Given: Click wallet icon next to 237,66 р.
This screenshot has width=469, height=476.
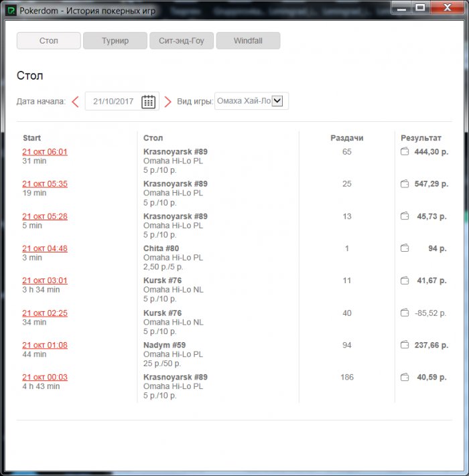Looking at the screenshot, I should click(405, 345).
